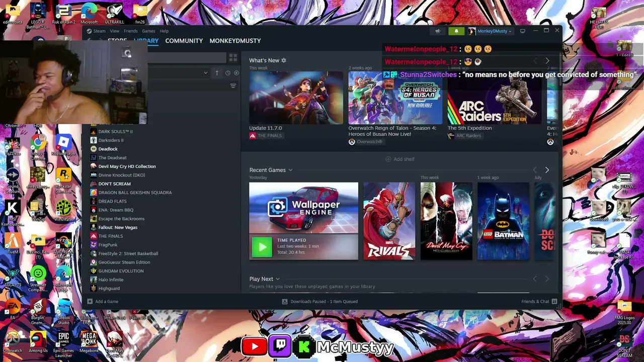Image resolution: width=644 pixels, height=362 pixels.
Task: Toggle the library collections grid view
Action: [x=233, y=58]
